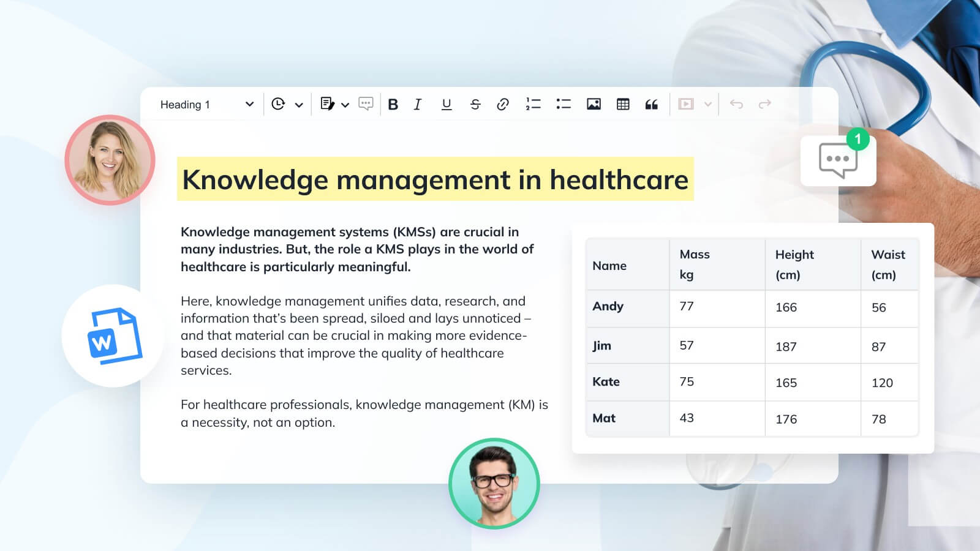Click the paragraph starting 'For healthcare professionals'
The image size is (980, 551).
364,413
